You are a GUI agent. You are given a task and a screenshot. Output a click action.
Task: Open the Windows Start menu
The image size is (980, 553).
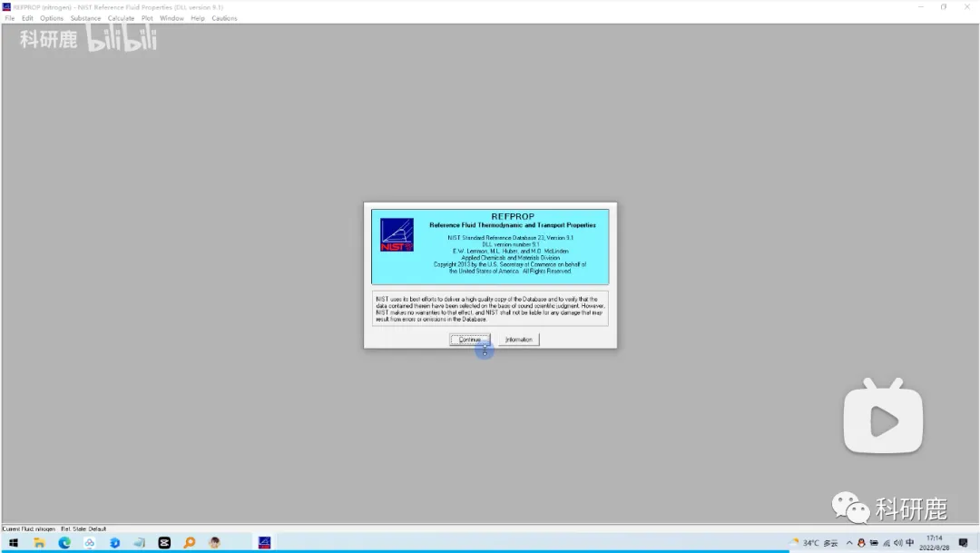13,543
